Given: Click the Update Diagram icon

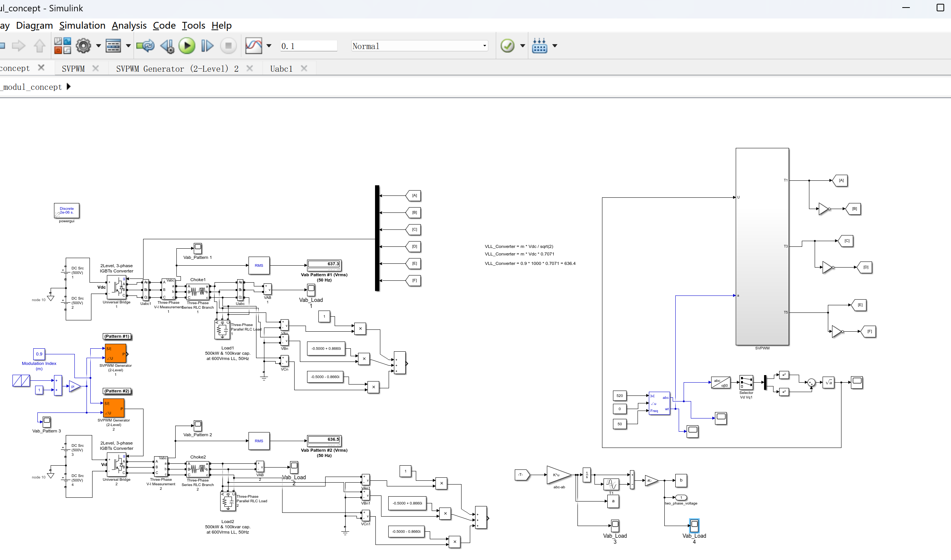Looking at the screenshot, I should (145, 46).
